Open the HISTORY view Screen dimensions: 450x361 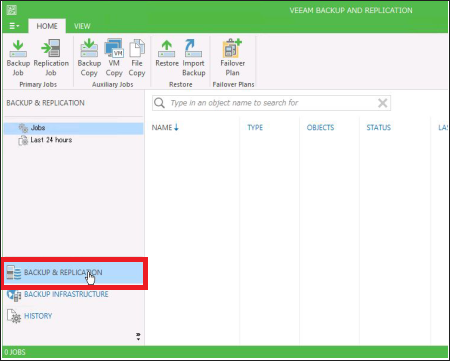38,316
